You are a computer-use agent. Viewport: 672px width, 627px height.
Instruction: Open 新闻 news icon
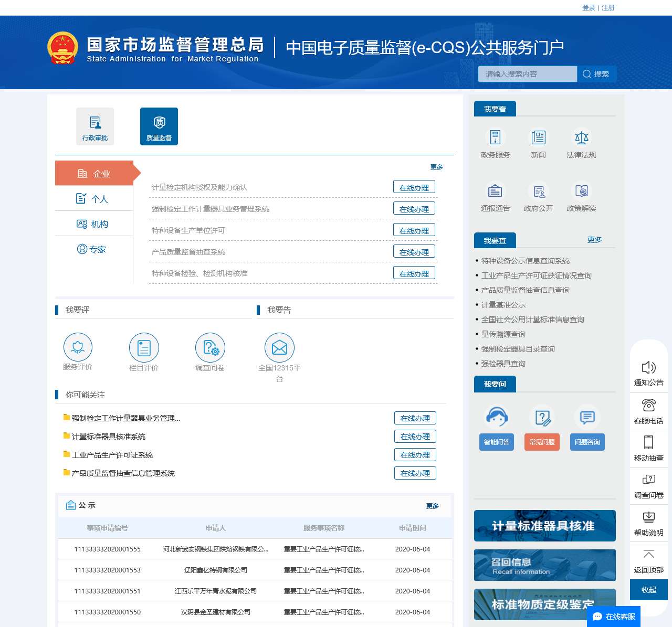[538, 137]
